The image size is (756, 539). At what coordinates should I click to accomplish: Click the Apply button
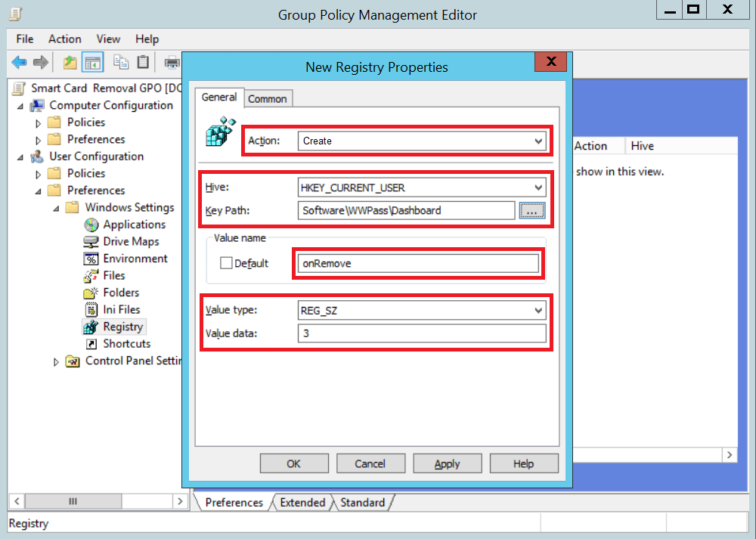[x=447, y=463]
